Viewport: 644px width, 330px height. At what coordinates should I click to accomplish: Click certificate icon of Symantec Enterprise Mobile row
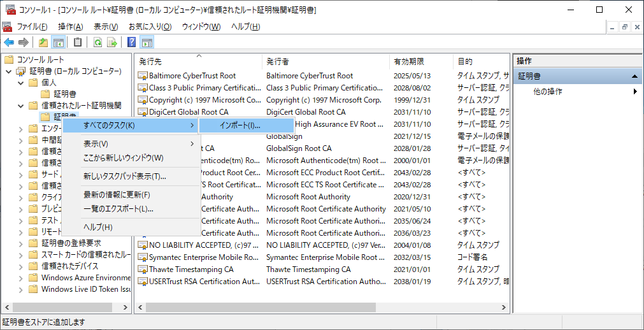coord(143,257)
